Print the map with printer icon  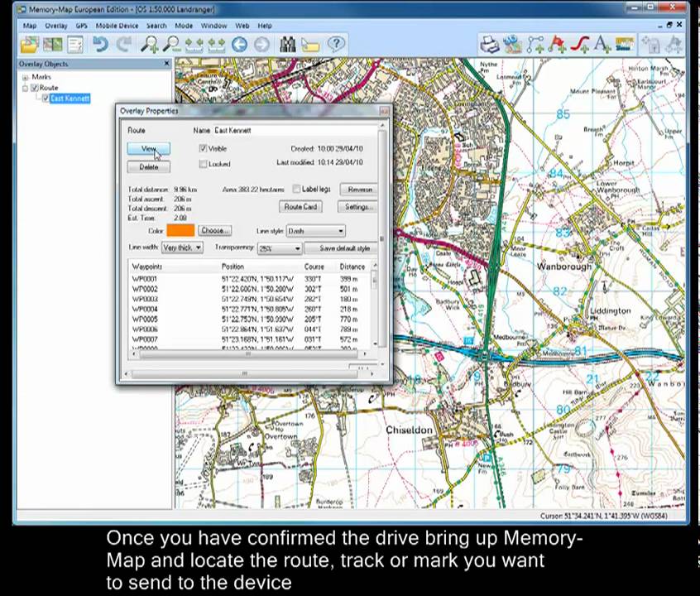coord(490,44)
